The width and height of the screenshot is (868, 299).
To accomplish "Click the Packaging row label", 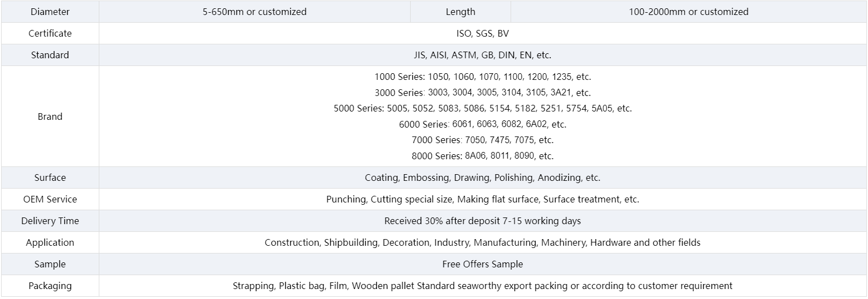I will [x=50, y=286].
